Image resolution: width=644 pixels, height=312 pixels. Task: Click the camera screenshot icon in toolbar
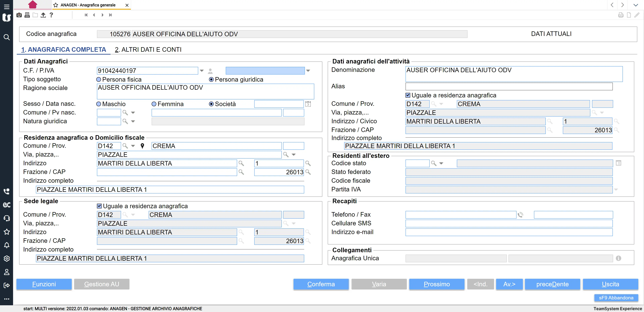pyautogui.click(x=19, y=15)
